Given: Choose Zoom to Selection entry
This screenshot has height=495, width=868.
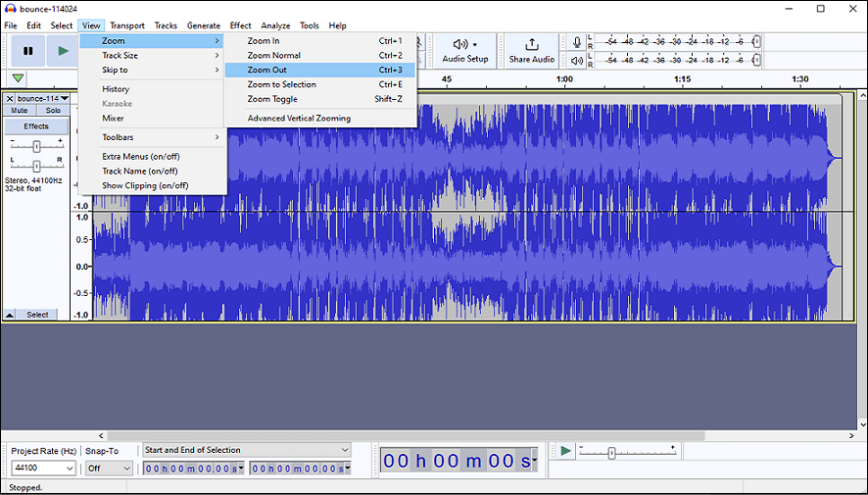Looking at the screenshot, I should pyautogui.click(x=320, y=84).
